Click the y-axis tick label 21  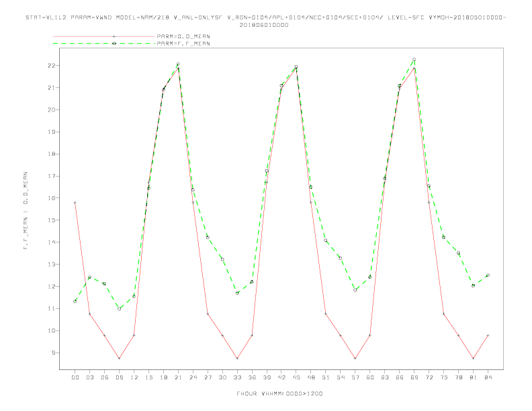tap(52, 87)
